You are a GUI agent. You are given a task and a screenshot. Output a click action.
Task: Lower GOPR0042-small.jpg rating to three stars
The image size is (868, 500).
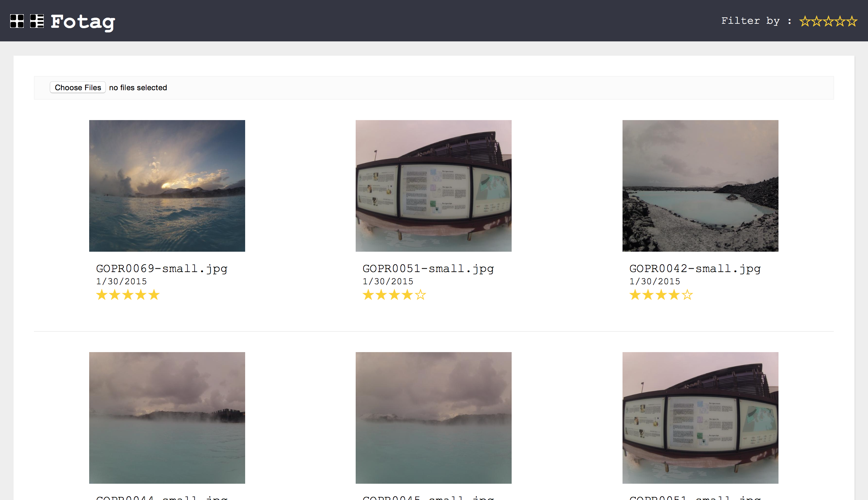661,295
